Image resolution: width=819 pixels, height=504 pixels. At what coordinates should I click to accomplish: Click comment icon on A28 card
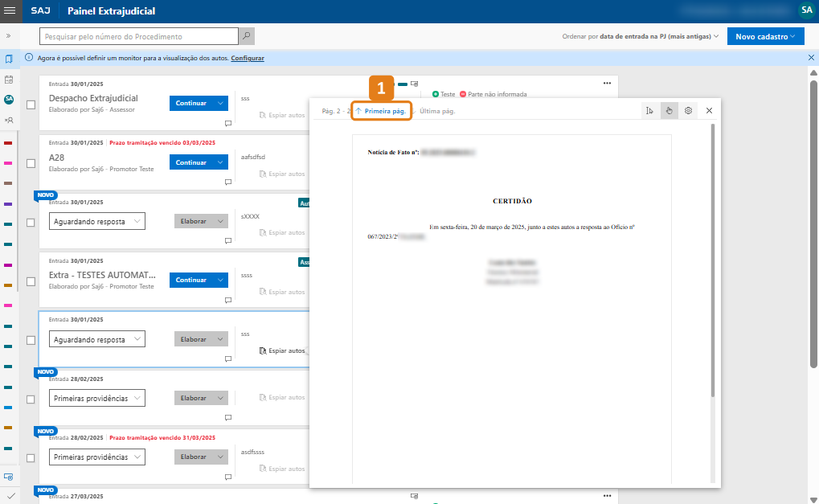pyautogui.click(x=228, y=182)
